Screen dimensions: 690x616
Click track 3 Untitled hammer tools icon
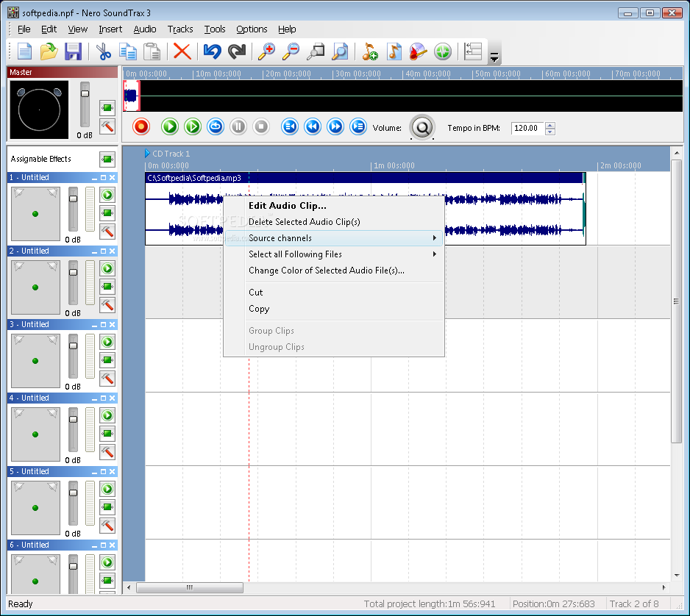click(107, 379)
